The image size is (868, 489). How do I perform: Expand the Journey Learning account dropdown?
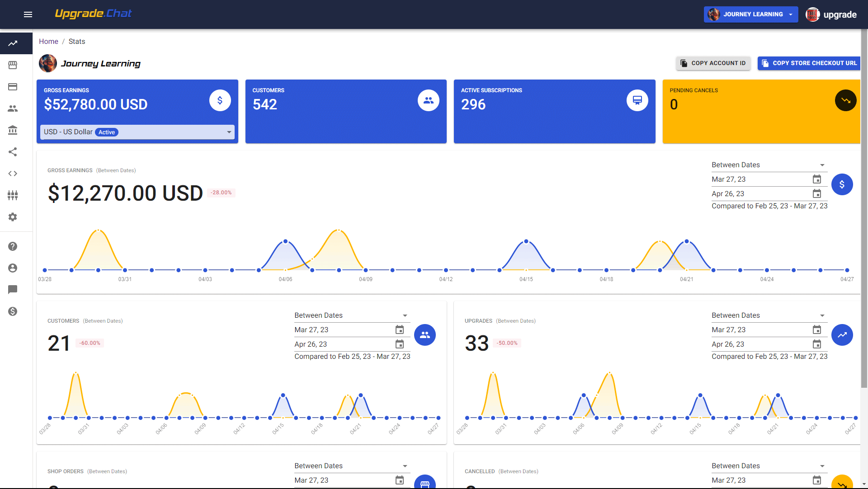(751, 14)
